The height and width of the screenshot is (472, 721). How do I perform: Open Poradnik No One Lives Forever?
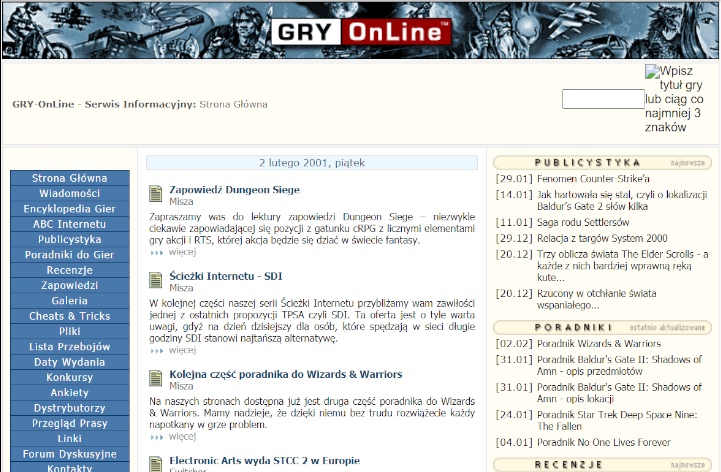604,442
